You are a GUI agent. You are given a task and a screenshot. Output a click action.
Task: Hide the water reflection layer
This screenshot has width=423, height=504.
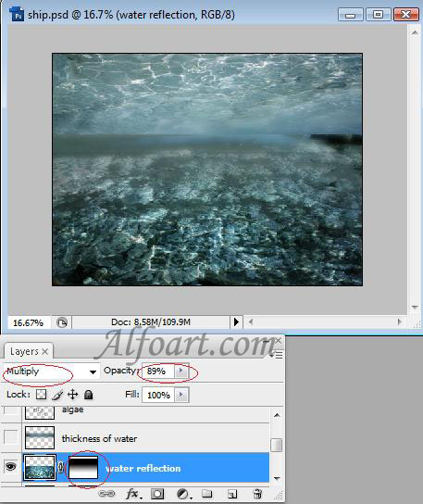coord(10,466)
